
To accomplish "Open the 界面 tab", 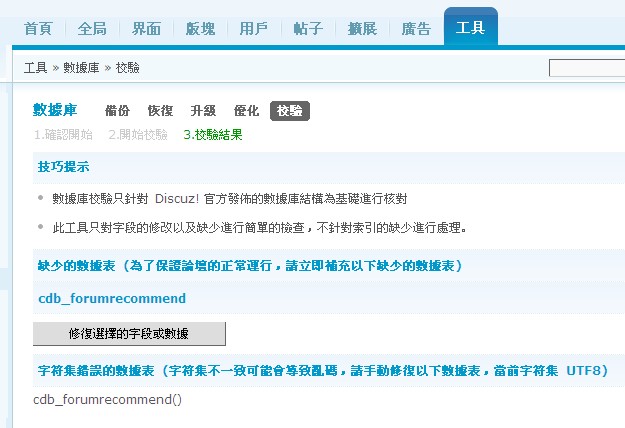I will 146,29.
